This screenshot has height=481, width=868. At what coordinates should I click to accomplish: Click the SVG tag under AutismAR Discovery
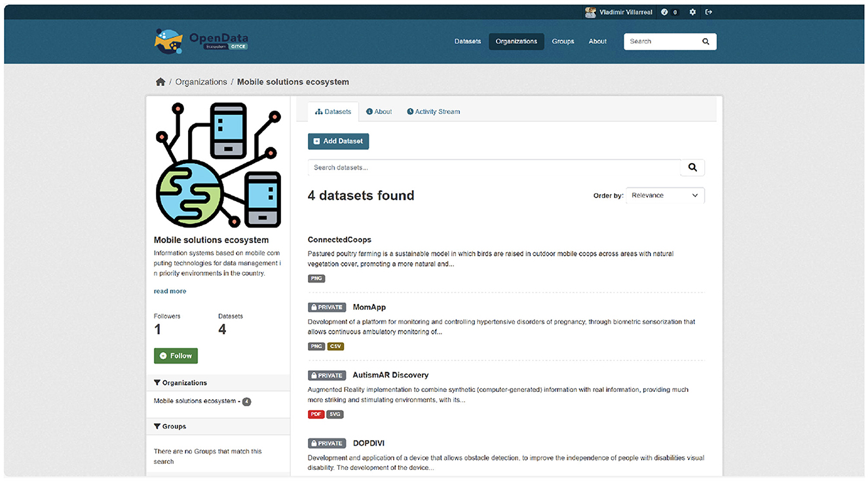[x=335, y=414]
